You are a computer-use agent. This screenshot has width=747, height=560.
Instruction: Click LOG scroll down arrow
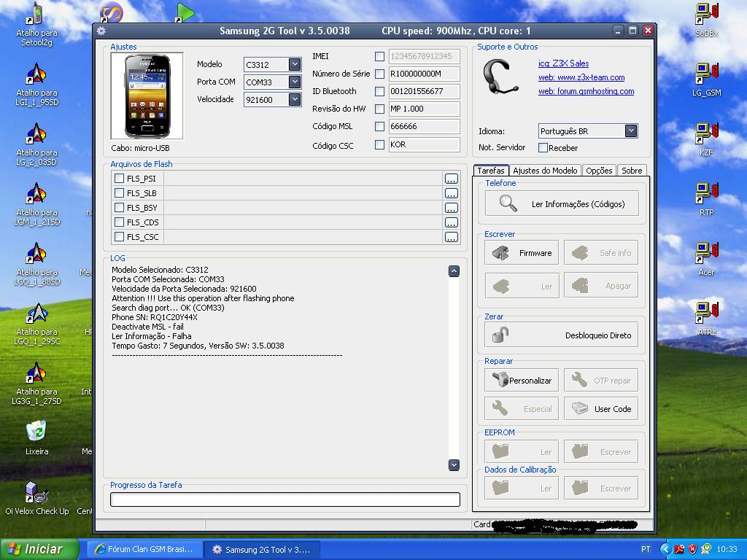coord(454,464)
